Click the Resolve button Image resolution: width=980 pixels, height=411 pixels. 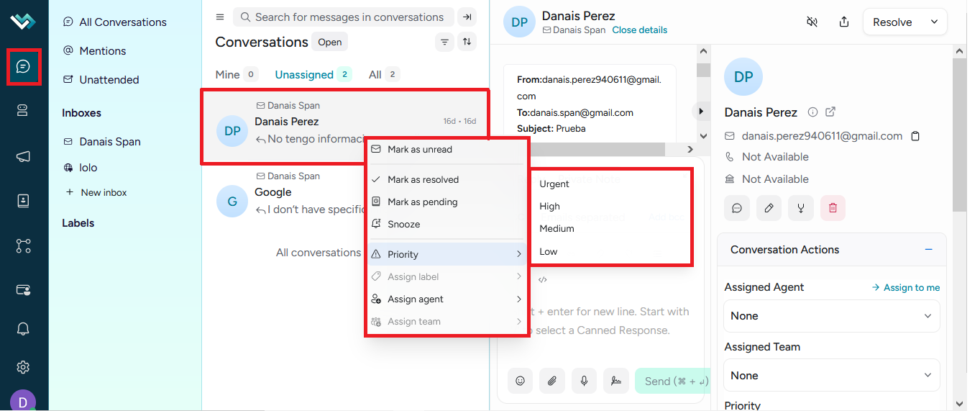coord(892,22)
